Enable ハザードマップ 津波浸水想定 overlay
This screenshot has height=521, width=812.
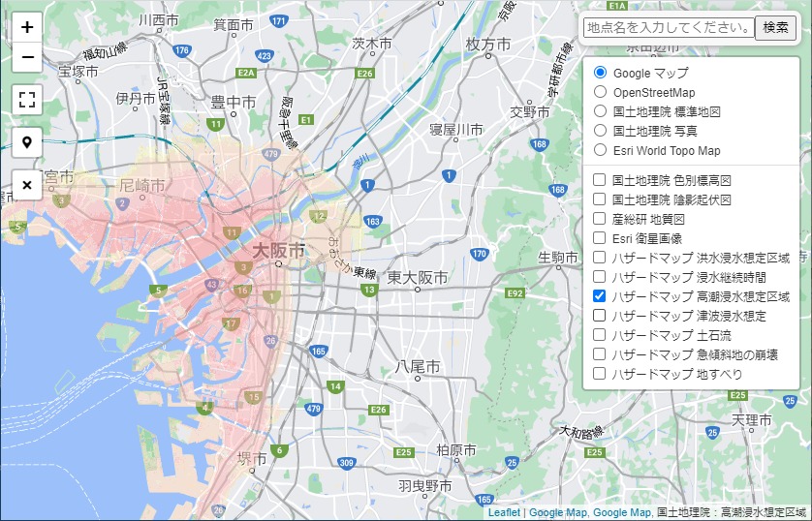coord(599,315)
